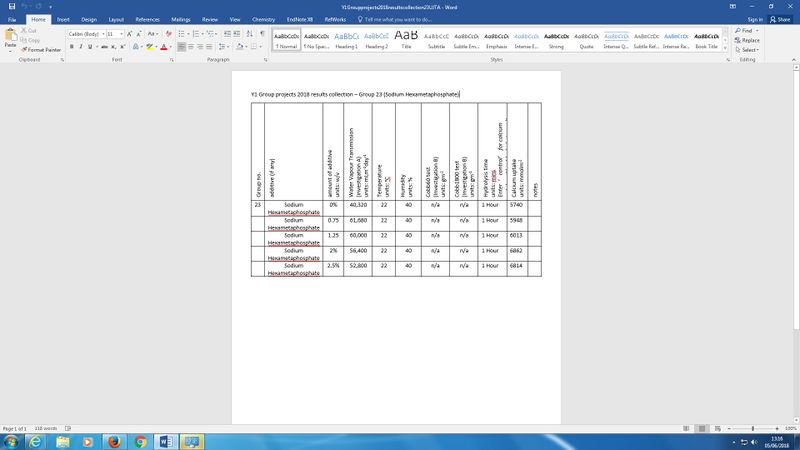Click the Tell me what you want to do box
The image size is (800, 450).
click(395, 19)
